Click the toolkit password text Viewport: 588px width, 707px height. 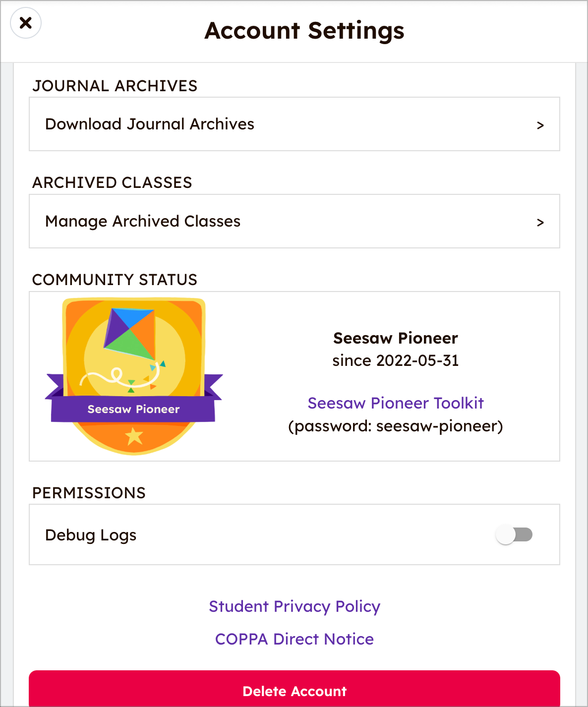point(395,426)
